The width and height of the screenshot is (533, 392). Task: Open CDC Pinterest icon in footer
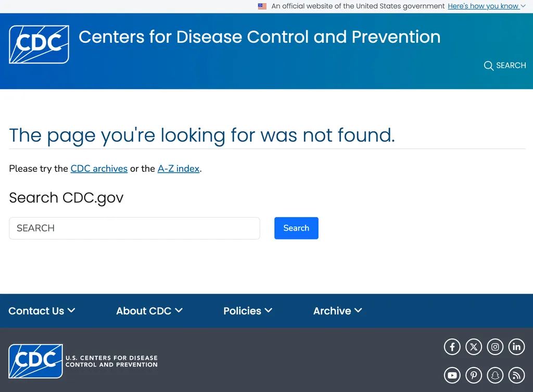(x=474, y=375)
